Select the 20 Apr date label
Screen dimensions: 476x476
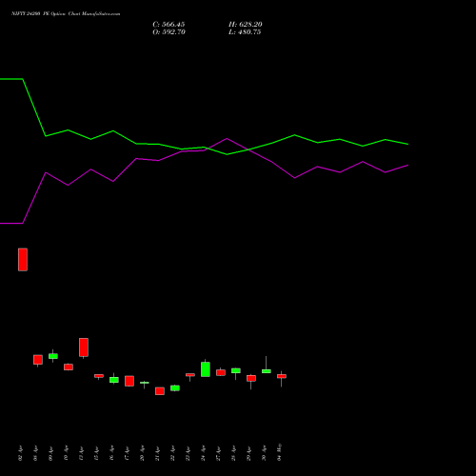pyautogui.click(x=143, y=454)
